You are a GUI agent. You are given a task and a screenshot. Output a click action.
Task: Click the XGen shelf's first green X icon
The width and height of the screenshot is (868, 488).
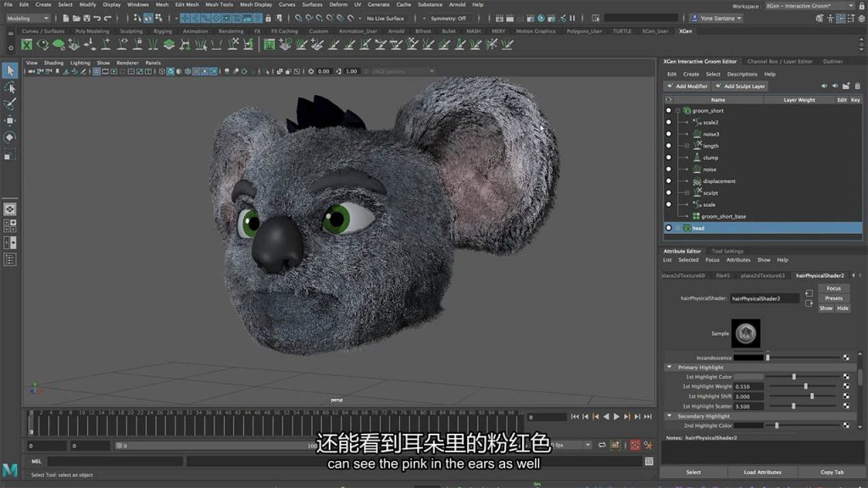click(x=27, y=45)
